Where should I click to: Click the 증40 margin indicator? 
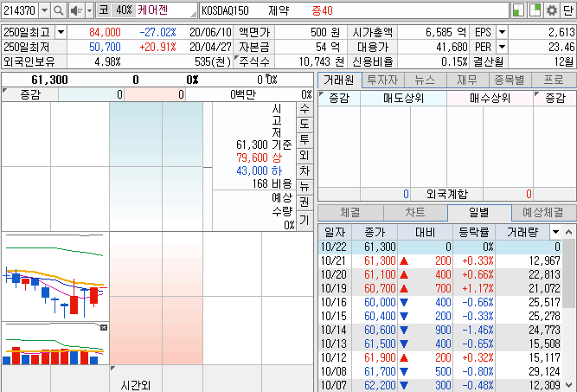click(322, 10)
